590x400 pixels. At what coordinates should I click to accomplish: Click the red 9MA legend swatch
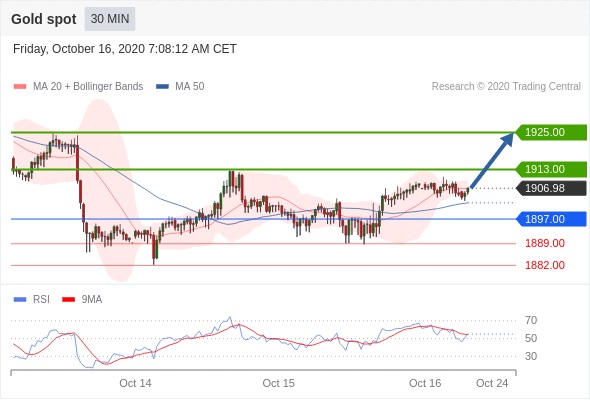click(x=68, y=300)
